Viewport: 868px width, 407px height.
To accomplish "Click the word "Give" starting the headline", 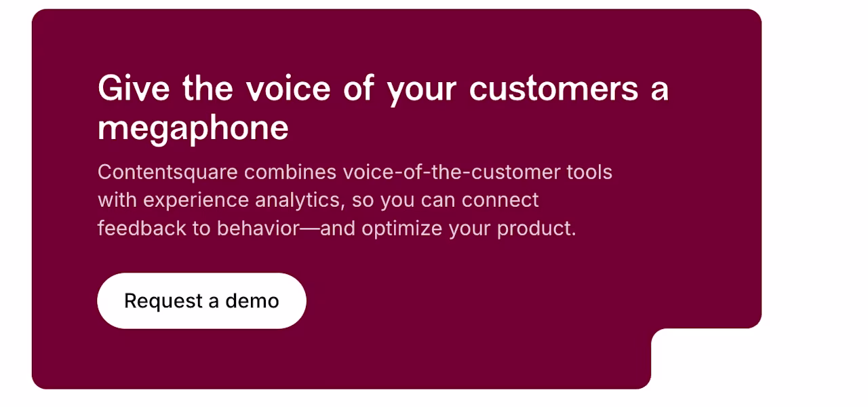I will [x=134, y=89].
